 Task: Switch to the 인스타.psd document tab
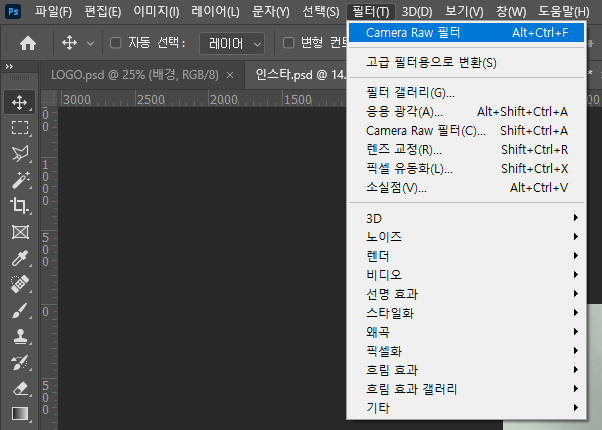pyautogui.click(x=299, y=74)
